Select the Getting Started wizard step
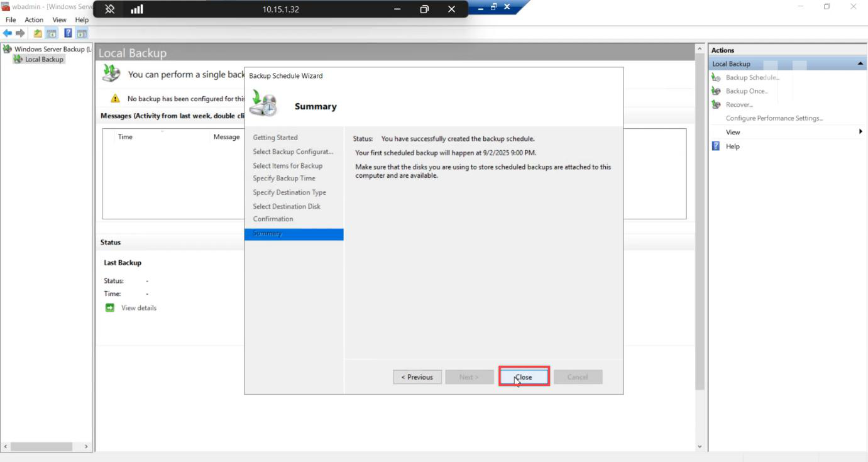 coord(275,138)
